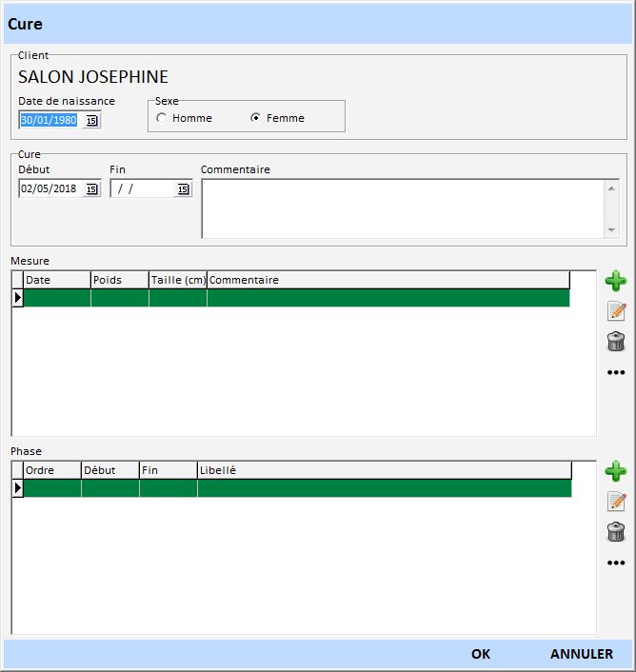Click the Fin date input field
Viewport: 636px width, 672px height.
pyautogui.click(x=143, y=189)
